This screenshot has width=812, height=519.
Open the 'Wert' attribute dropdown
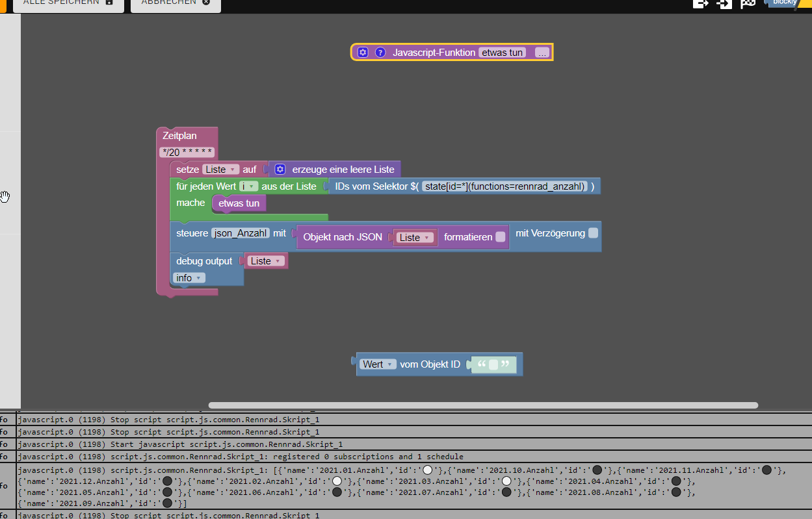click(x=378, y=364)
